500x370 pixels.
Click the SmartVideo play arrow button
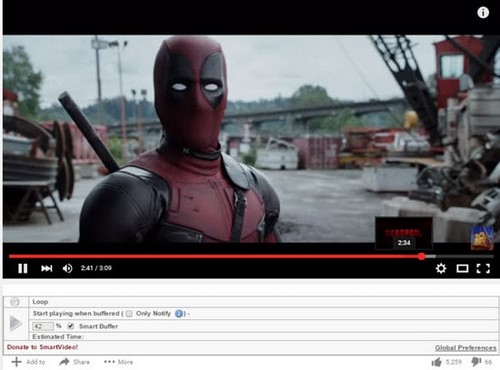pyautogui.click(x=16, y=323)
